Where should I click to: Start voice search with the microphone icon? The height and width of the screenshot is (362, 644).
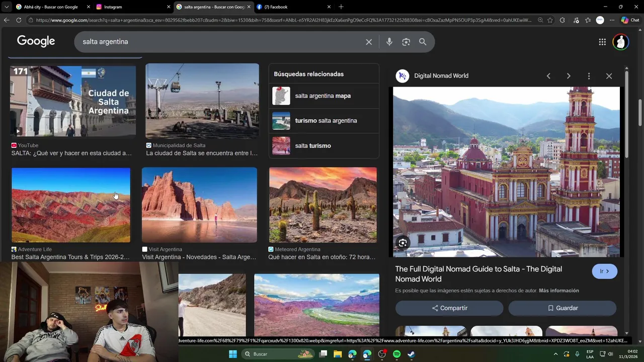click(x=389, y=42)
